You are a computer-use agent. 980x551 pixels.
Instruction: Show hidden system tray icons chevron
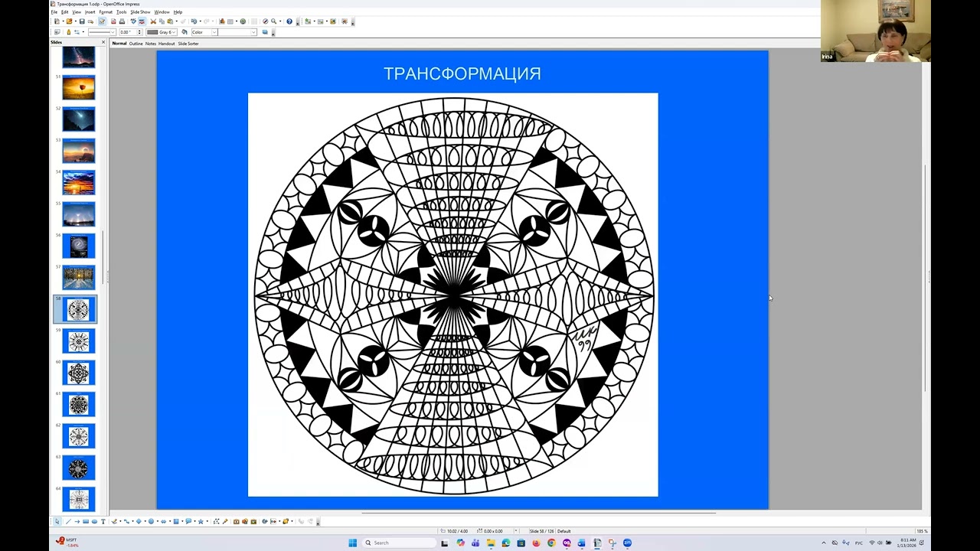point(824,543)
